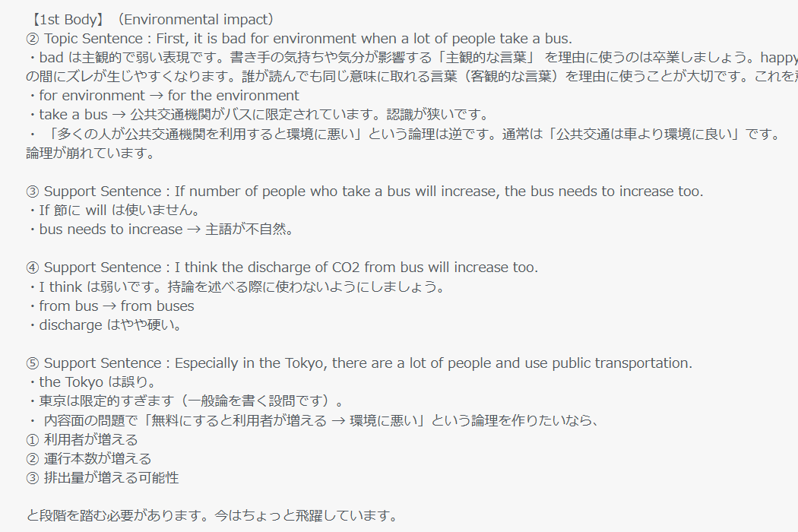798x532 pixels.
Task: Click the Topic Sentence line numbered ②
Action: 299,39
